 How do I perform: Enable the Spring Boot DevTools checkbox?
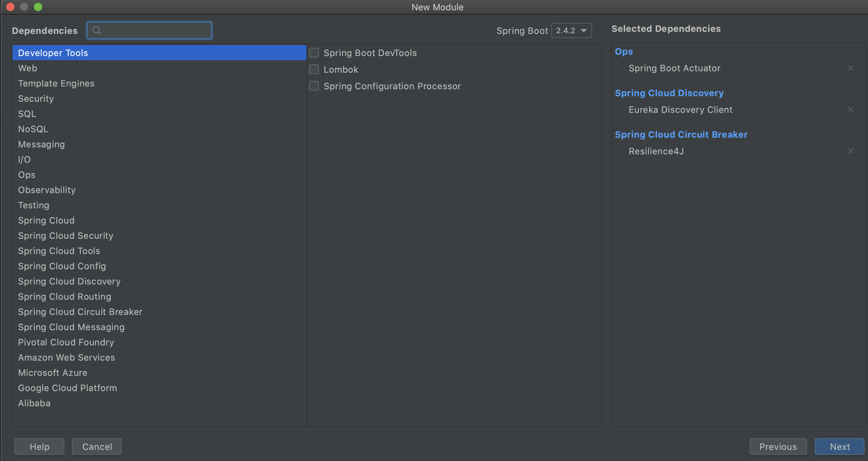click(314, 53)
